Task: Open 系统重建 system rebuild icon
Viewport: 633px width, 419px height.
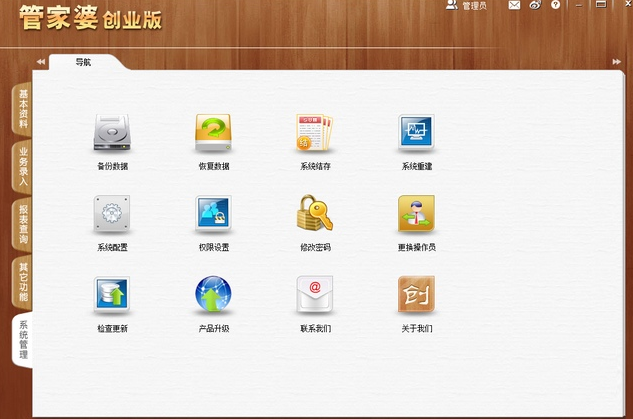Action: 416,133
